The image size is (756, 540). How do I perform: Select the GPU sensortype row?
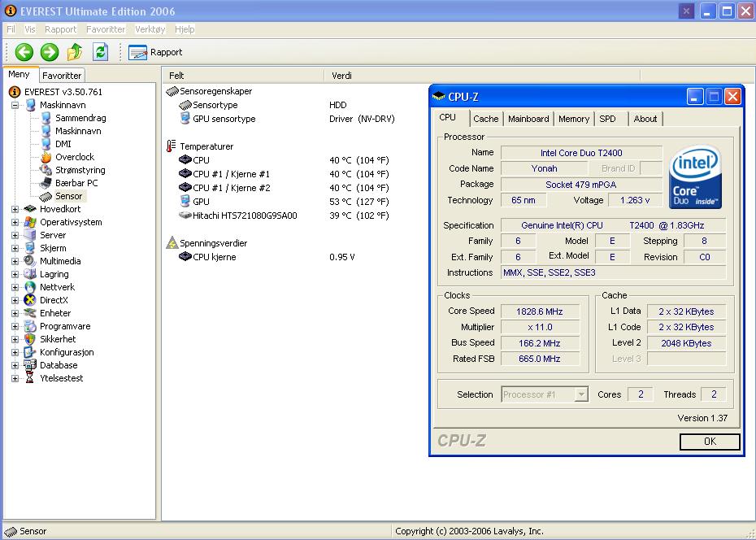coord(286,119)
